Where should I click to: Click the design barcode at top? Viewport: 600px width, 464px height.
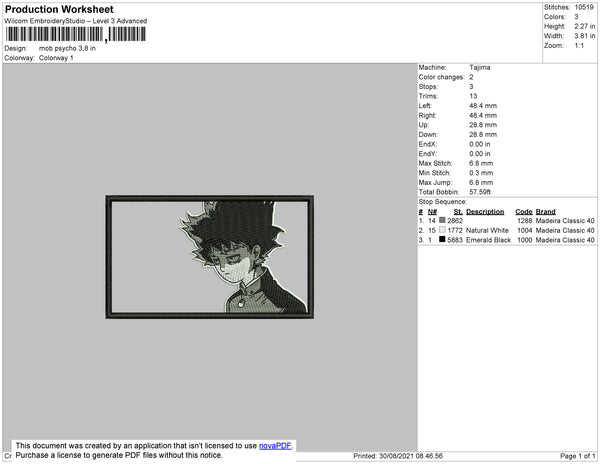tap(76, 34)
